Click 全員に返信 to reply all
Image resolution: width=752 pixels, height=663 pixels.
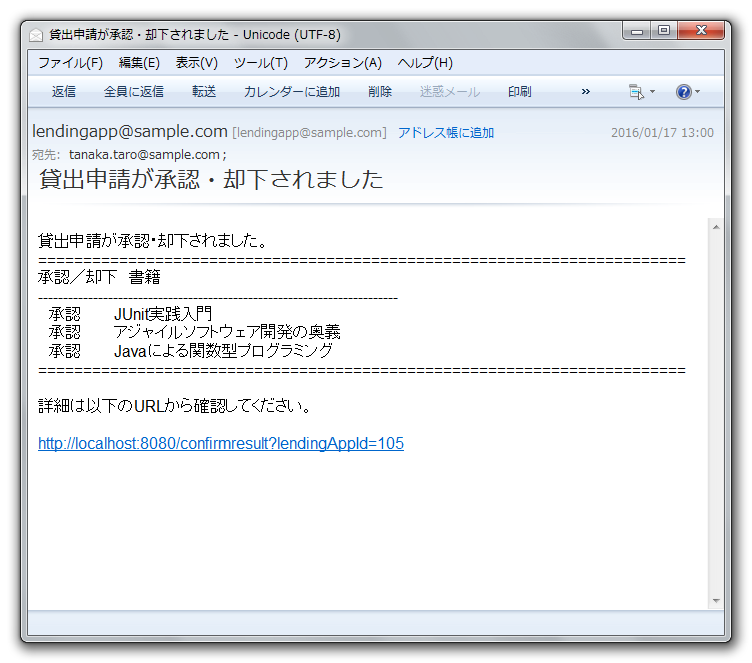134,92
